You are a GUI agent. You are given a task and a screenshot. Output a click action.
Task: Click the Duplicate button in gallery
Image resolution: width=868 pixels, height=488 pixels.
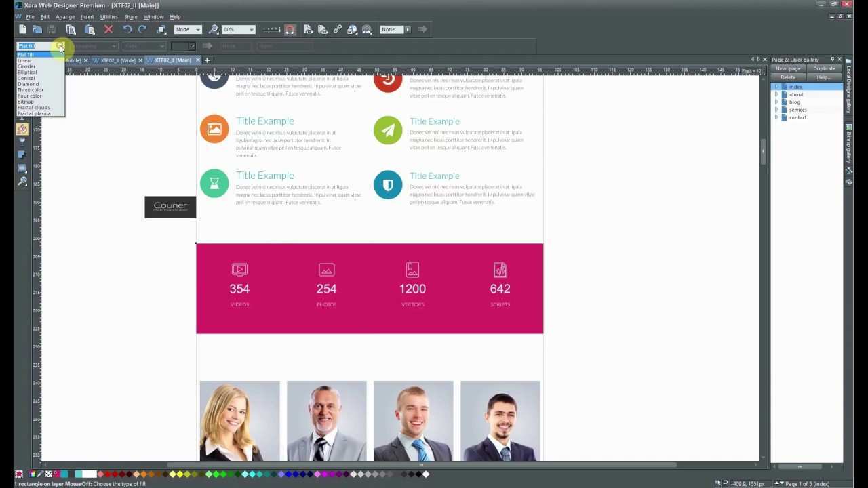(824, 68)
